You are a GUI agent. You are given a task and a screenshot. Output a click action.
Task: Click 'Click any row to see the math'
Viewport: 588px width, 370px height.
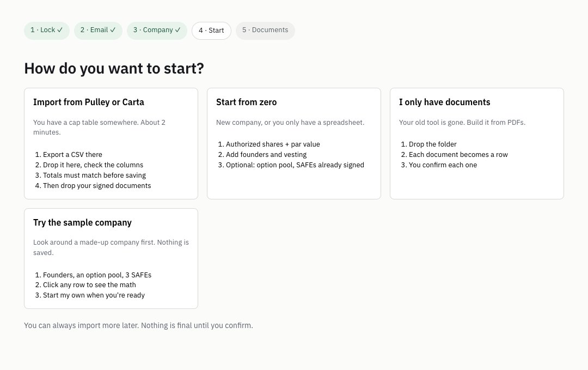pos(89,285)
